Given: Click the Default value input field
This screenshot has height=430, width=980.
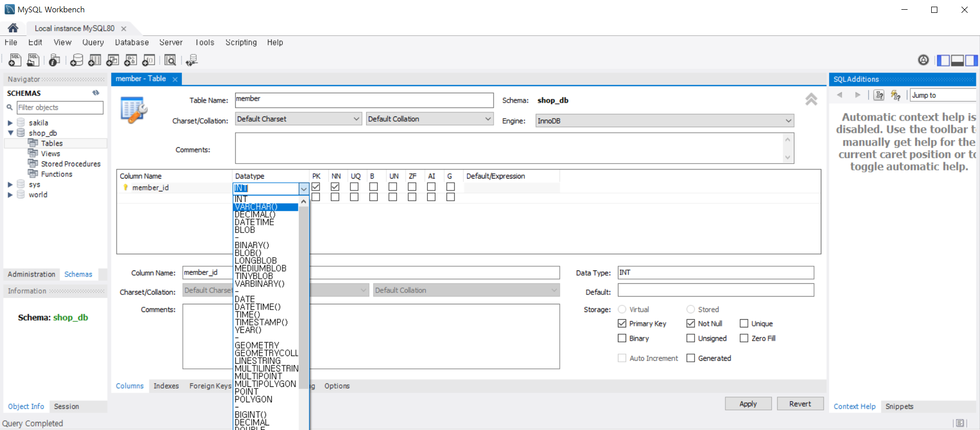Looking at the screenshot, I should (x=716, y=290).
